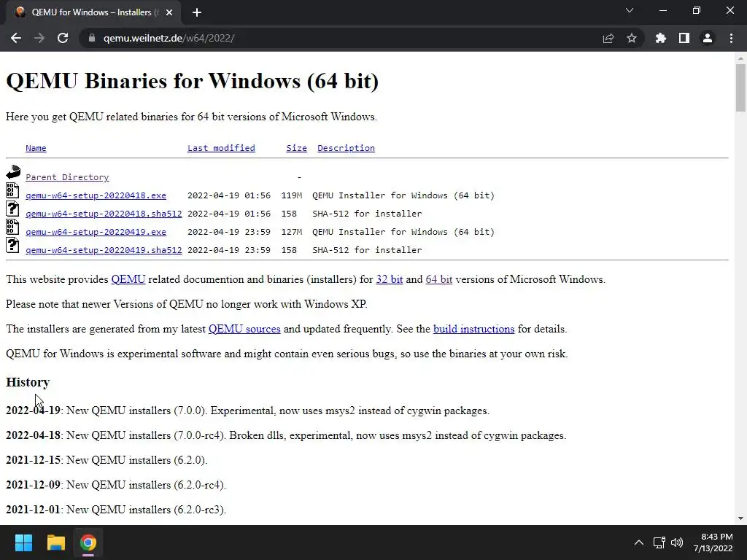View site info via the padlock icon
This screenshot has height=560, width=747.
(x=91, y=38)
